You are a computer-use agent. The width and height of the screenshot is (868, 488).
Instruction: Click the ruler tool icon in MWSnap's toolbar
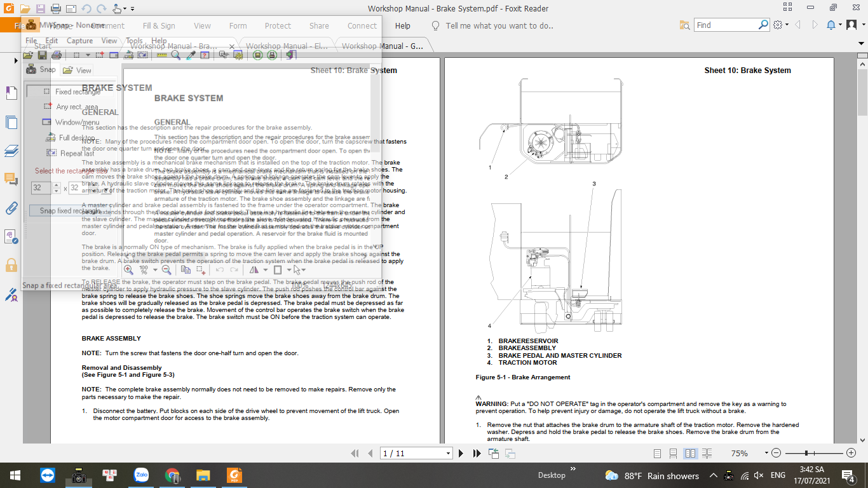[x=161, y=56]
